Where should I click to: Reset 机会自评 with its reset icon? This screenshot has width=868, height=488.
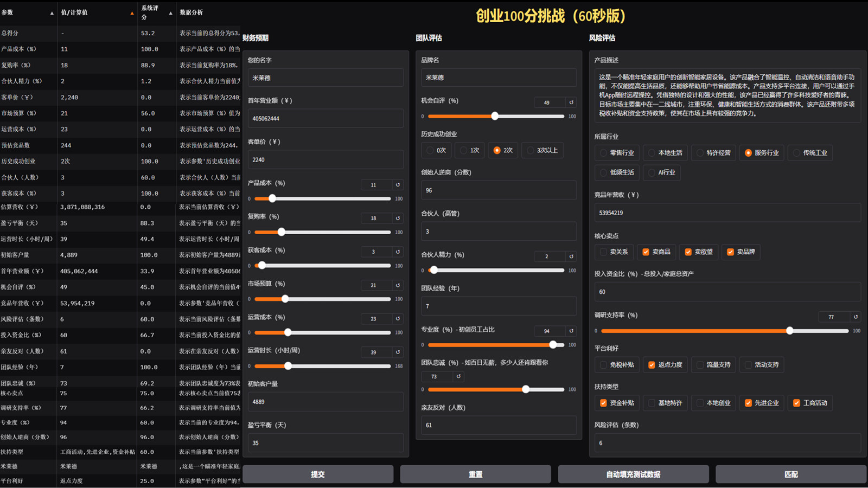coord(571,102)
